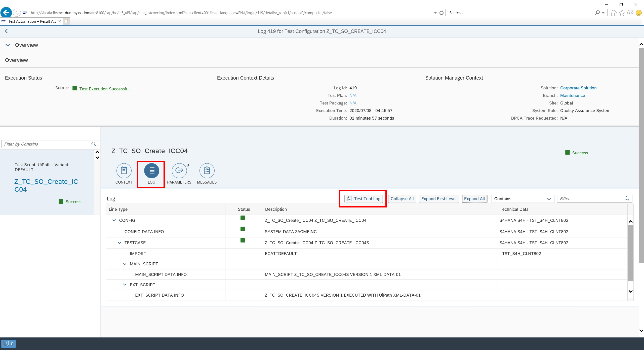Select the LOG icon tab

(151, 171)
